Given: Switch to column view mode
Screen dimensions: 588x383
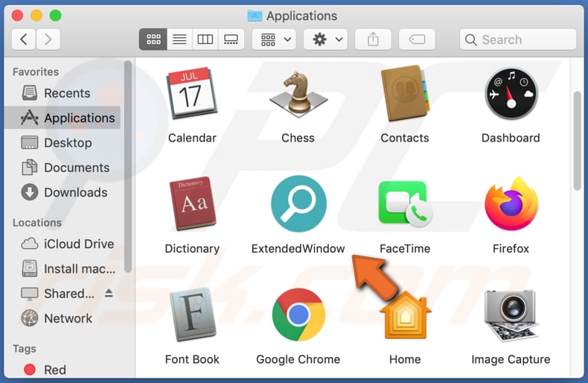Looking at the screenshot, I should point(205,39).
